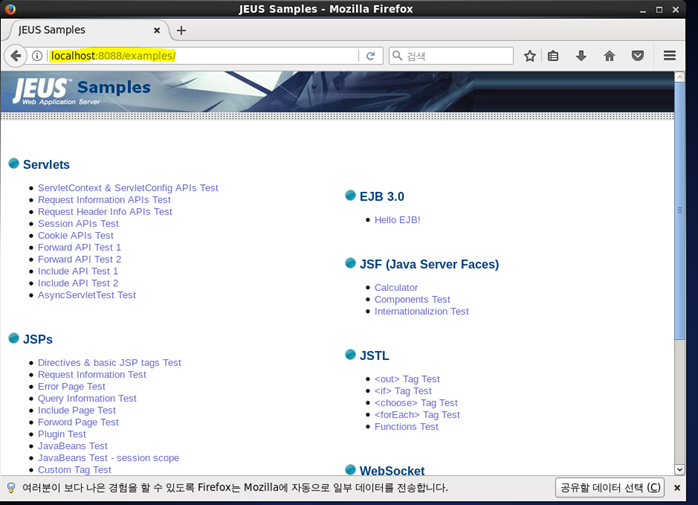The image size is (698, 505).
Task: Open Include Page Test link
Action: (77, 411)
